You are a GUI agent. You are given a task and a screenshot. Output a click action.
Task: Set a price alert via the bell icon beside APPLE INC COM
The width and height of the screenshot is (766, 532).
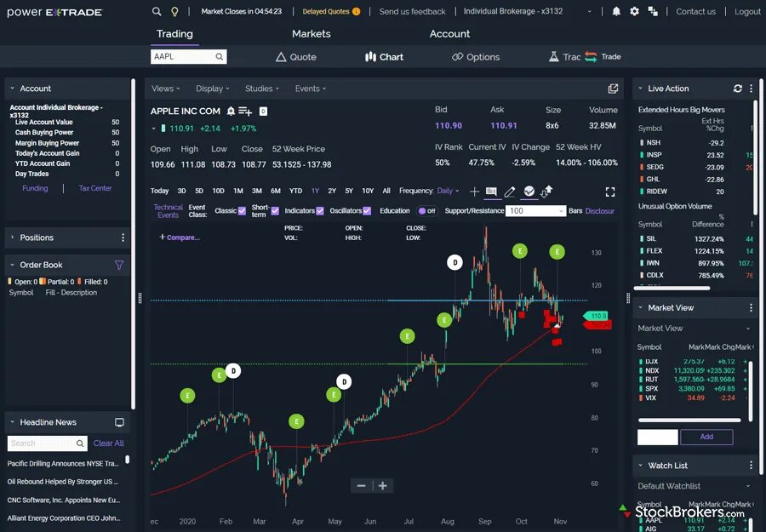pos(231,111)
